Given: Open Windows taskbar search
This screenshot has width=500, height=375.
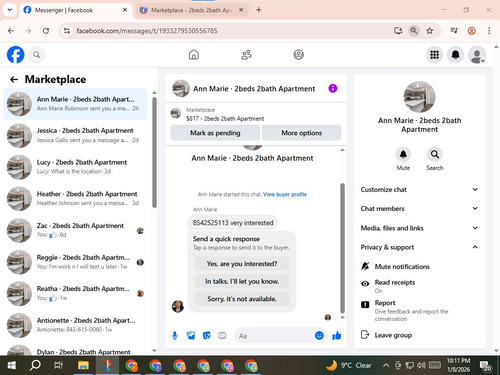Looking at the screenshot, I should pos(35,365).
